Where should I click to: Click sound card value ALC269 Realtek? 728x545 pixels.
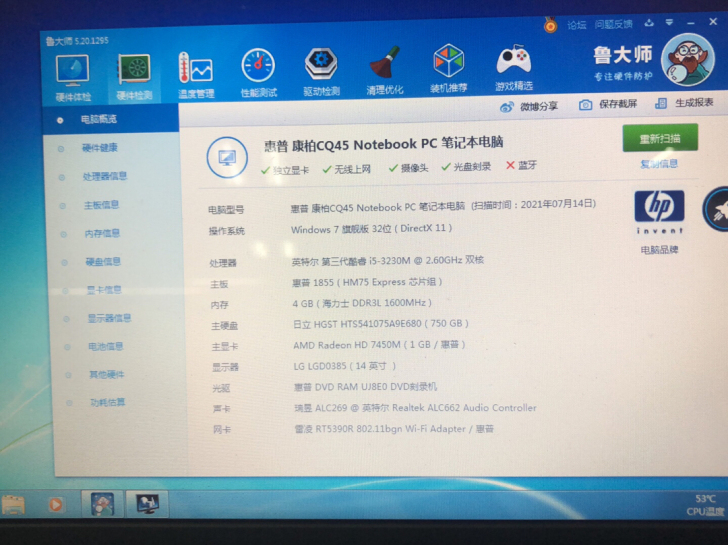pyautogui.click(x=416, y=408)
